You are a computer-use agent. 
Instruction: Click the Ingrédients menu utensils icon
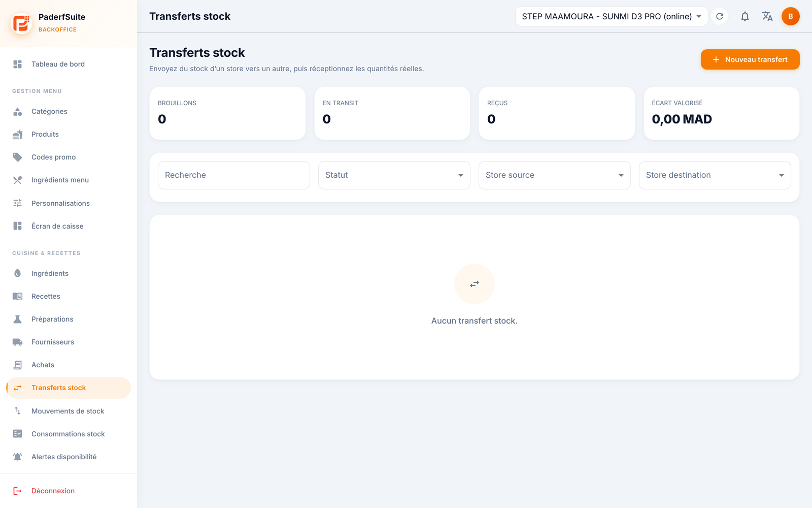pos(18,180)
